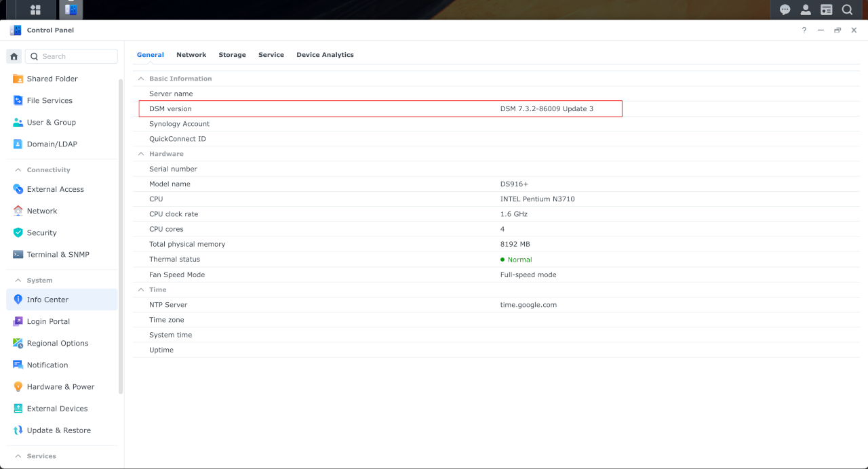Click the Login Portal icon

tap(18, 321)
